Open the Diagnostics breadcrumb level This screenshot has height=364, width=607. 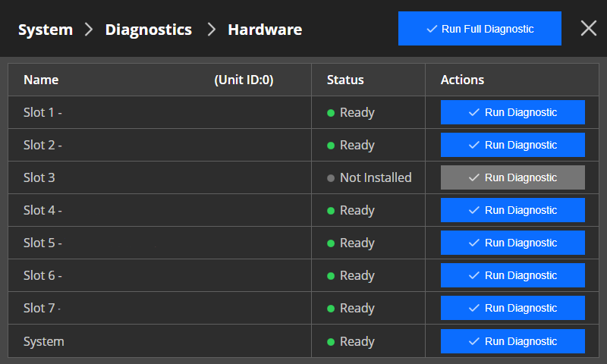coord(149,30)
